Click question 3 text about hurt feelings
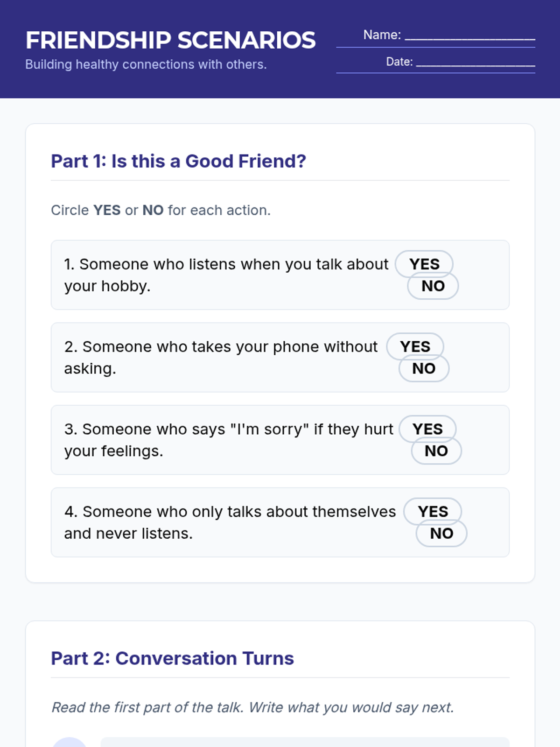Screen dimensions: 560x747 tap(229, 440)
